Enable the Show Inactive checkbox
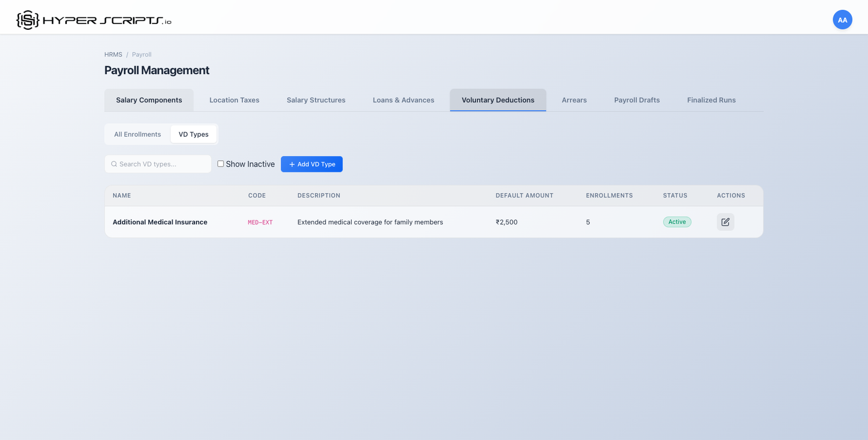 pyautogui.click(x=221, y=163)
